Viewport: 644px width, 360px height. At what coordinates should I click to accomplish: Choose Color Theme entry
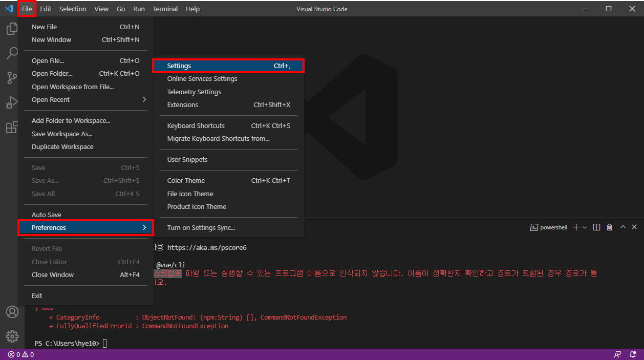coord(228,181)
